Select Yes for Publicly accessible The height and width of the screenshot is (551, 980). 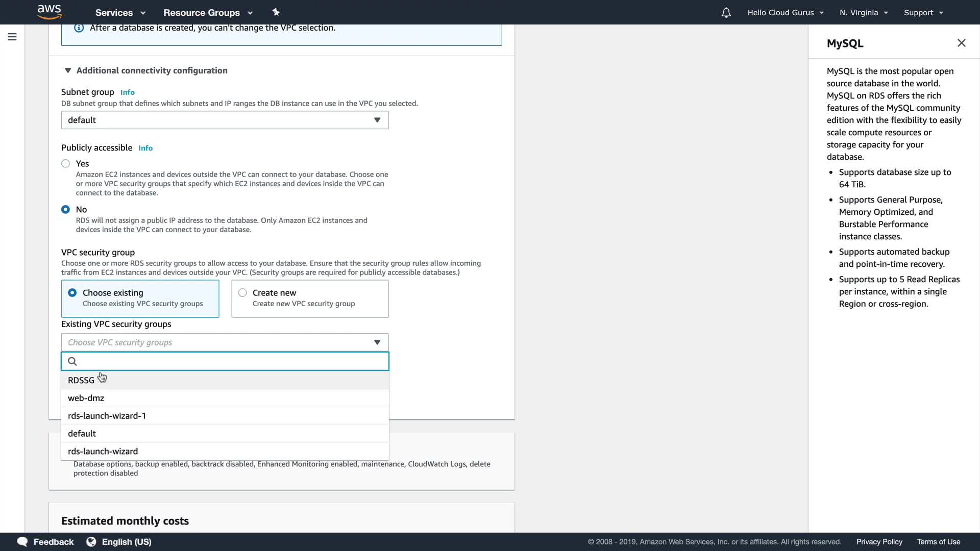[66, 164]
